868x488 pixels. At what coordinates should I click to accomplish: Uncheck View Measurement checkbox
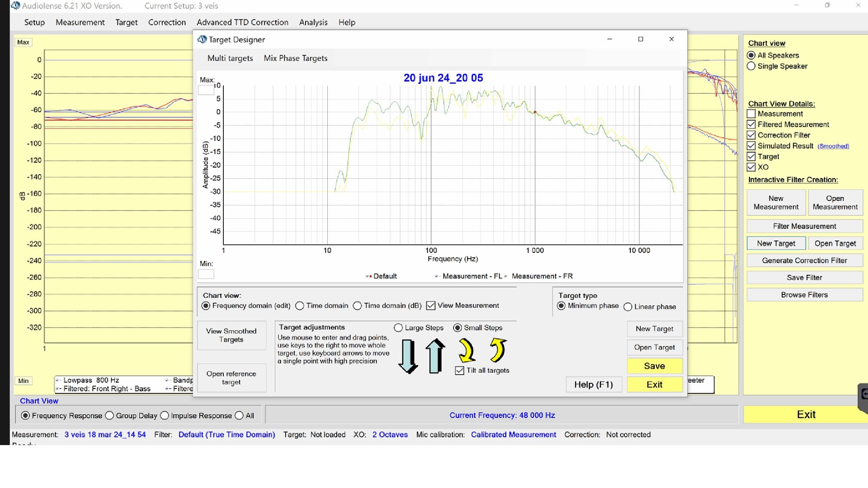(430, 306)
